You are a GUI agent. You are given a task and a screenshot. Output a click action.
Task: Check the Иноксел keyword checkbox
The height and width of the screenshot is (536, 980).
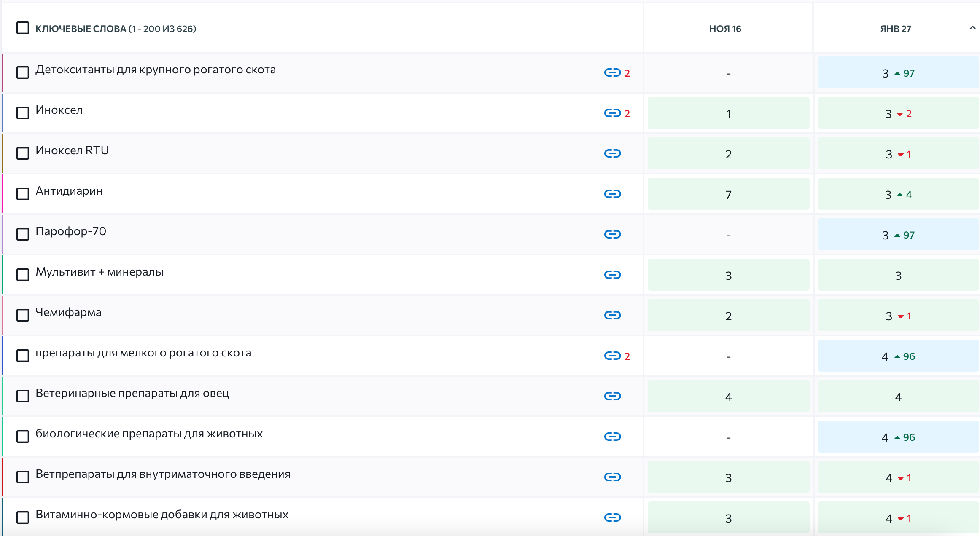click(23, 113)
